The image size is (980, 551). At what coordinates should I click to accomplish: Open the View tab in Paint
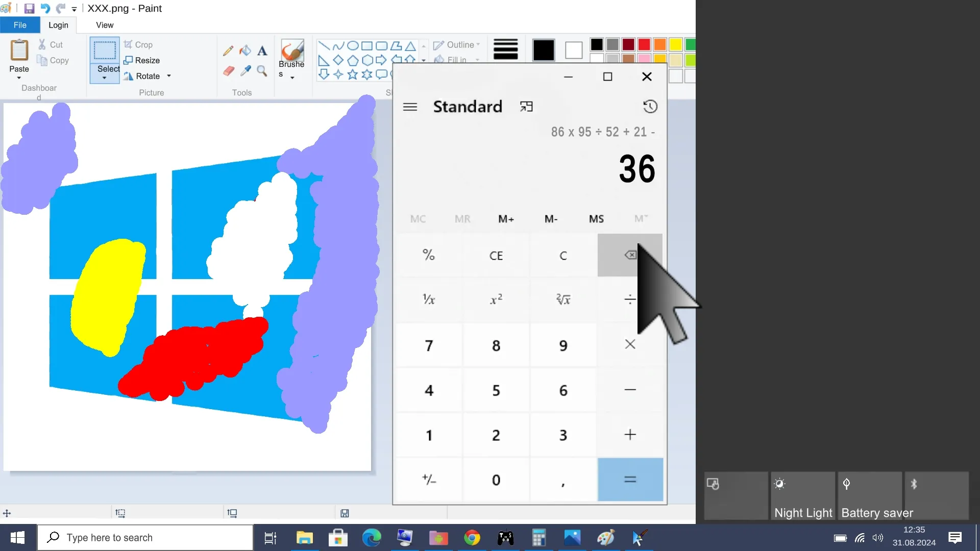[x=104, y=24]
